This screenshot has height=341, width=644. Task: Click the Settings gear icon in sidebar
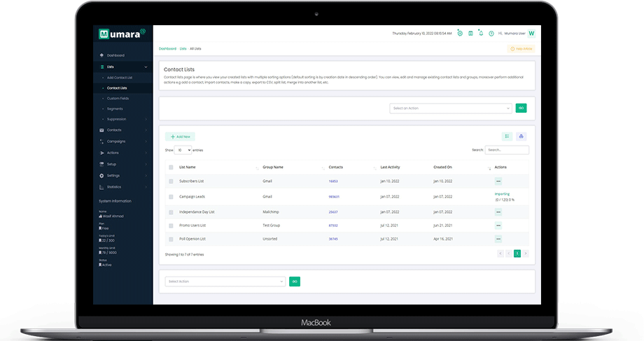(101, 176)
